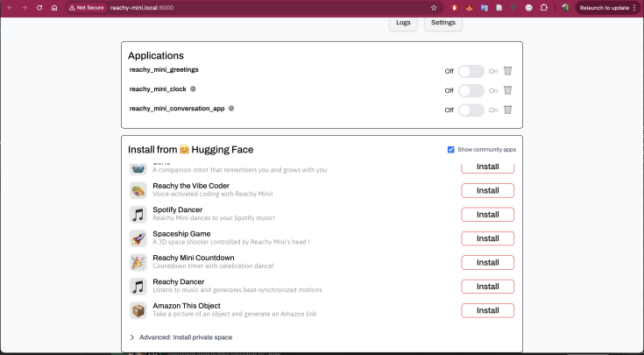
Task: Click trash icon for reachy_mini_clock
Action: [507, 90]
